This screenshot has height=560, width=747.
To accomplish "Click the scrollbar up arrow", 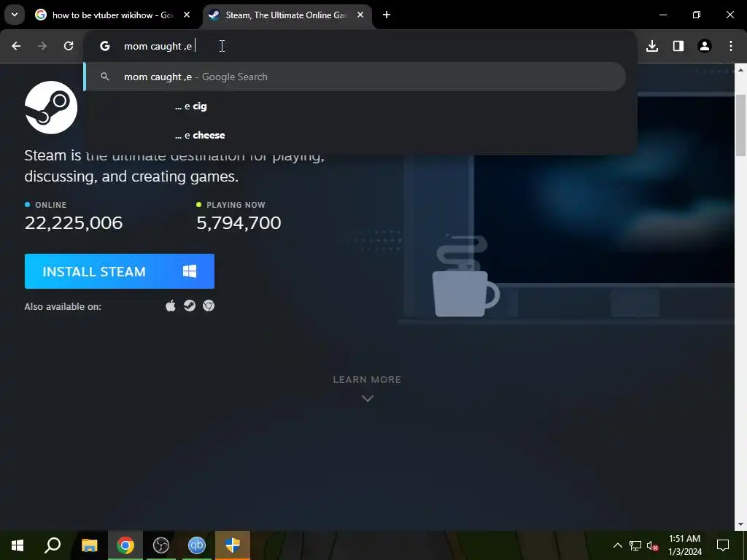I will [x=740, y=69].
